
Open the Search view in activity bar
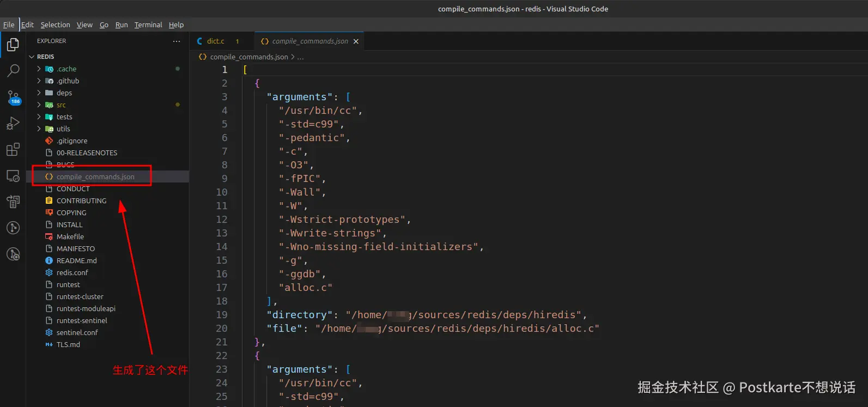click(13, 71)
